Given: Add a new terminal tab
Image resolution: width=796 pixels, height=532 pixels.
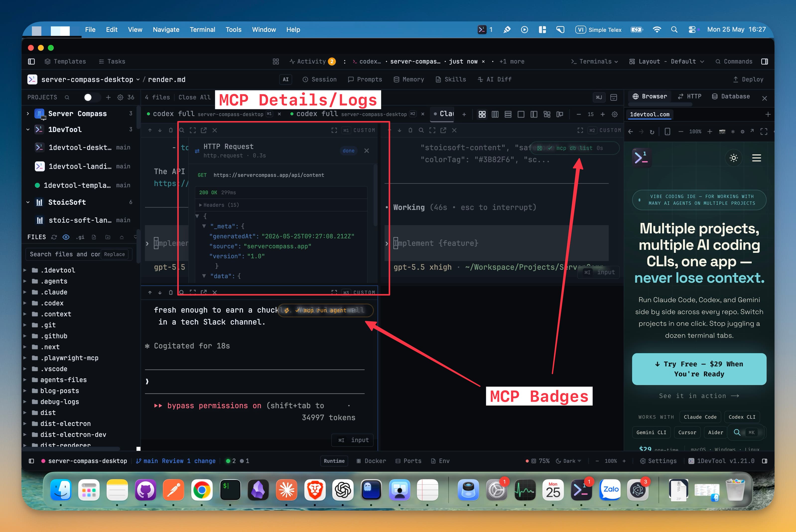Looking at the screenshot, I should coord(464,114).
